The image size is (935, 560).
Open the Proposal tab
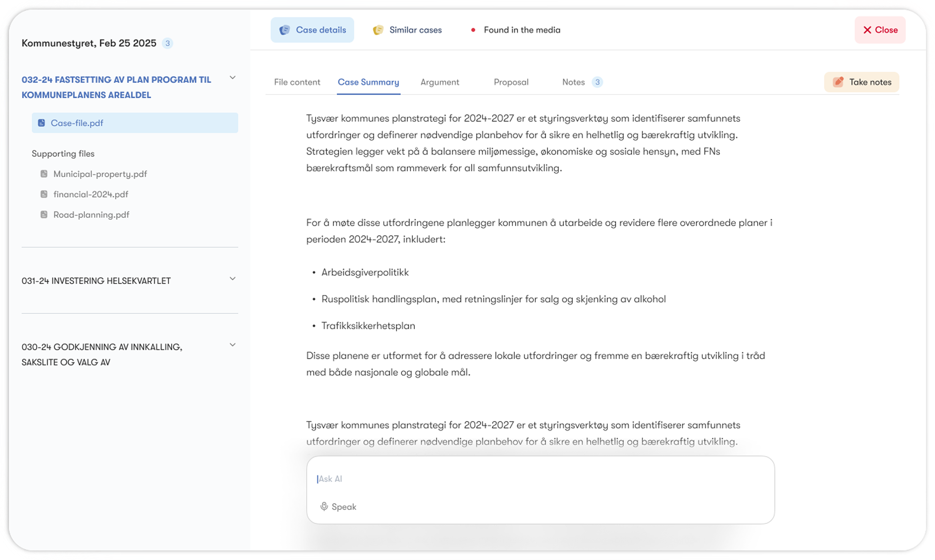click(x=511, y=82)
